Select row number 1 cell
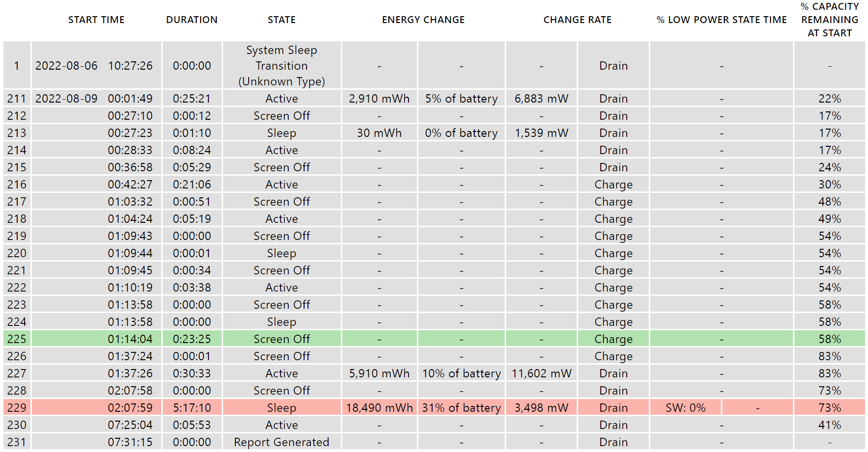The image size is (868, 452). coord(17,65)
